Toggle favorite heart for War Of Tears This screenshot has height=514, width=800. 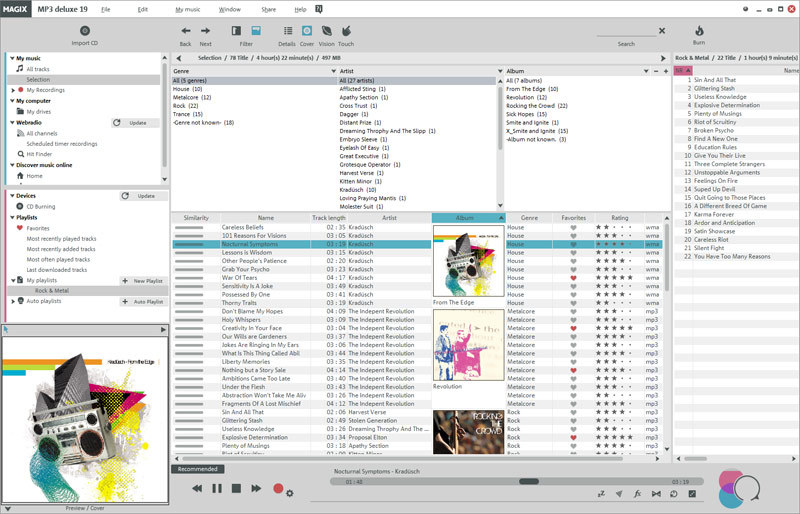coord(573,278)
